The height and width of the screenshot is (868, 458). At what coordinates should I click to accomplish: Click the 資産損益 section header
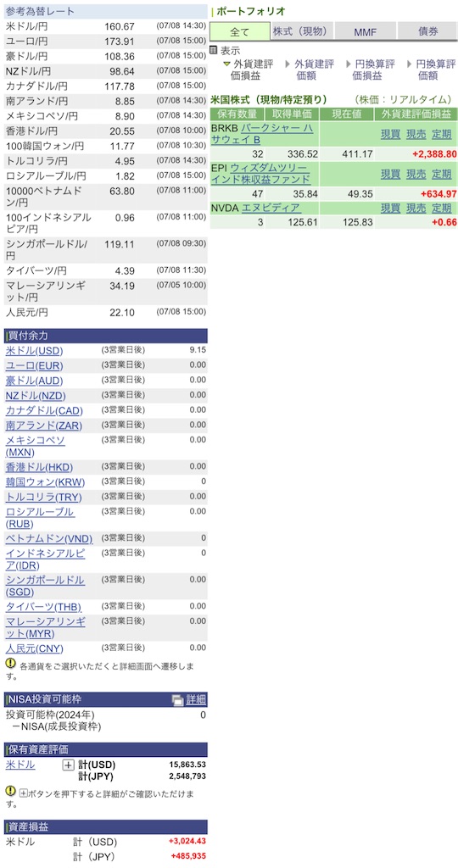click(x=106, y=827)
